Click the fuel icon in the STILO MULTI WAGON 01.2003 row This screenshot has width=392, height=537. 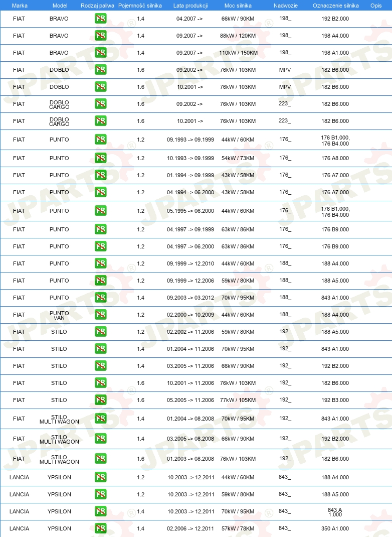(101, 459)
